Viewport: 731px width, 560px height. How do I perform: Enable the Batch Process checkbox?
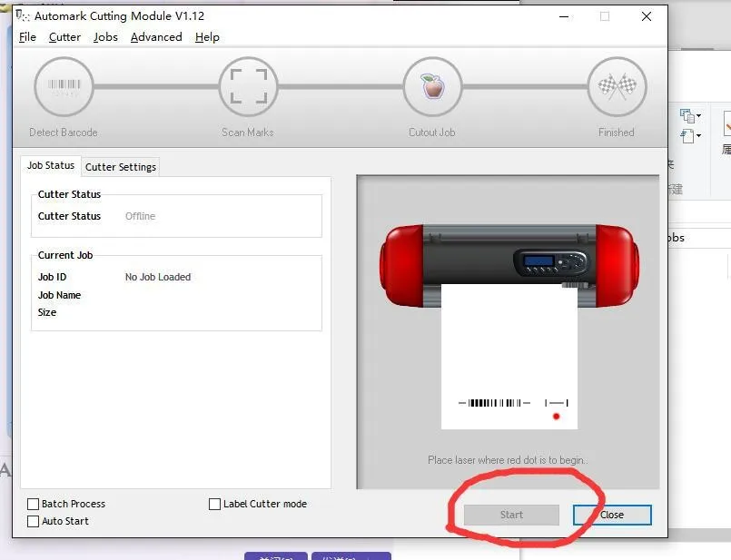33,504
